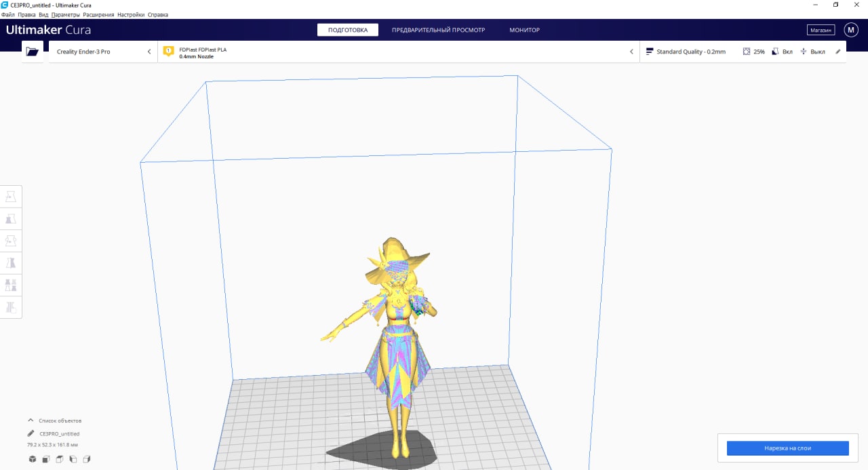Minimize the Cura window

coord(814,5)
